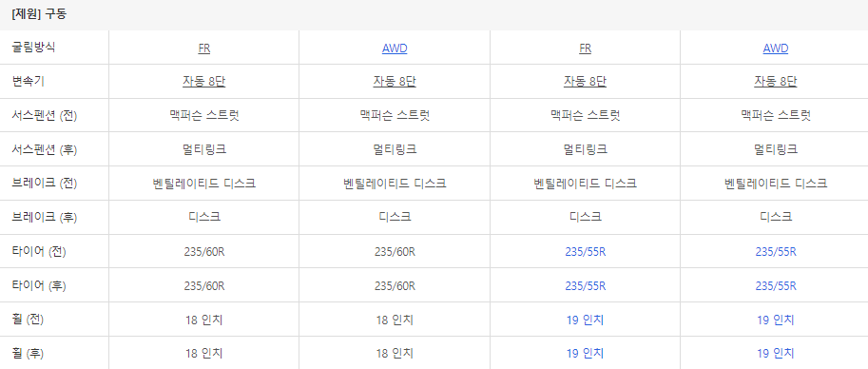
Task: Click the [제원] 구동 section header
Action: [x=39, y=14]
